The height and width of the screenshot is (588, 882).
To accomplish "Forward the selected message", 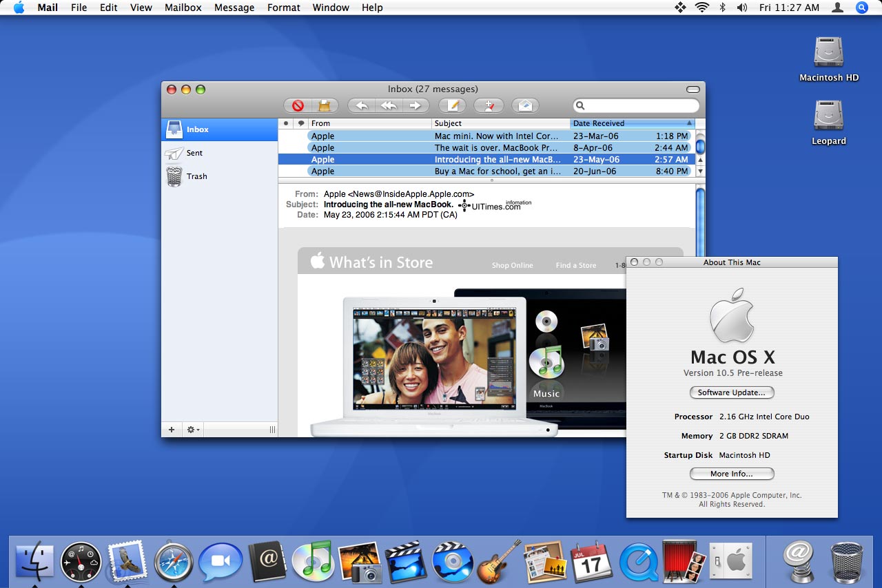I will coord(416,106).
